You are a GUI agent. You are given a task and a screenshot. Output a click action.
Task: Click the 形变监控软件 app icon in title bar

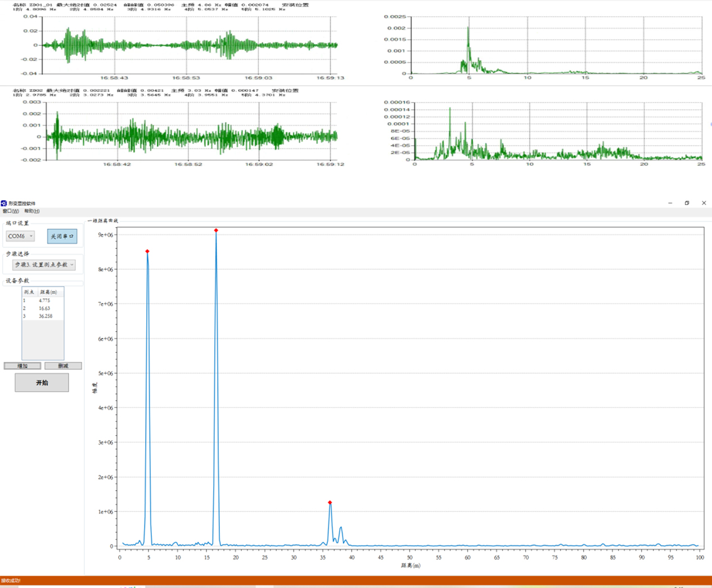[4, 203]
